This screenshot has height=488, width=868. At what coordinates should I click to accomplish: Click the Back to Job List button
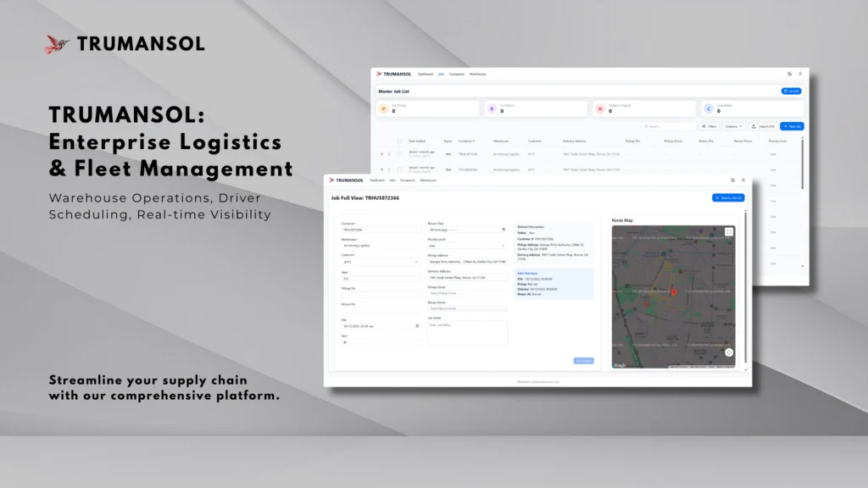(x=728, y=197)
